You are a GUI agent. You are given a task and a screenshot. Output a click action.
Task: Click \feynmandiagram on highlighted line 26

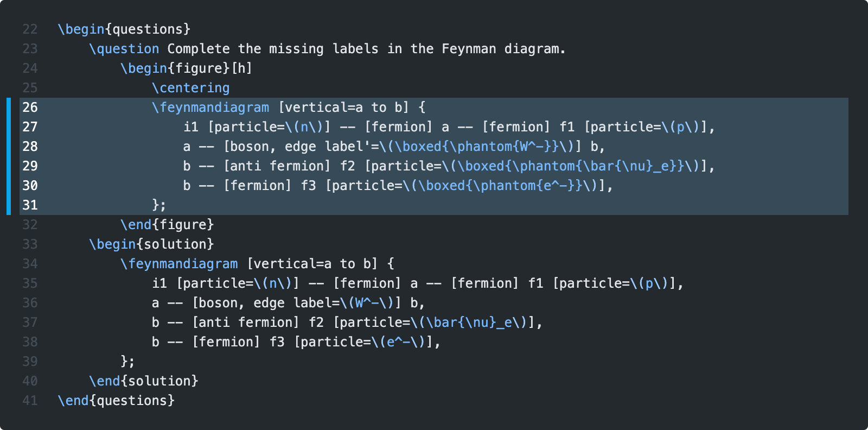(x=210, y=107)
